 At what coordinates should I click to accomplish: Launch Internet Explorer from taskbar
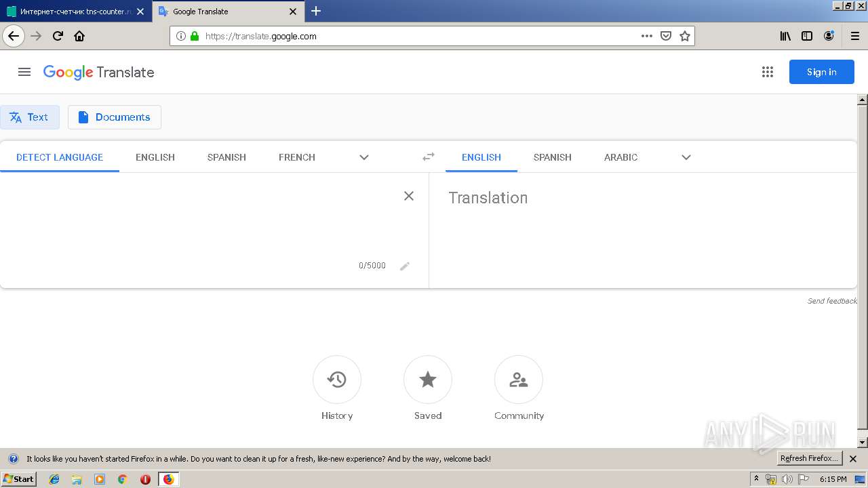54,479
